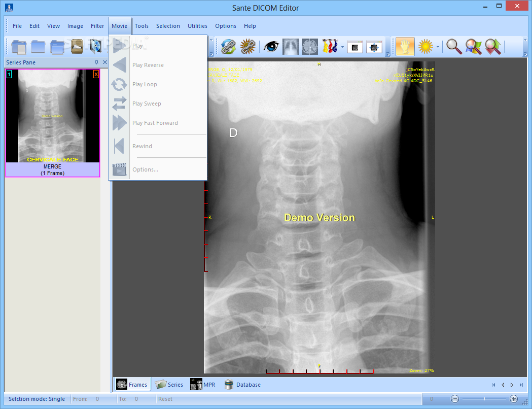Screen dimensions: 532x409
Task: Open the Selection menu
Action: click(x=168, y=26)
